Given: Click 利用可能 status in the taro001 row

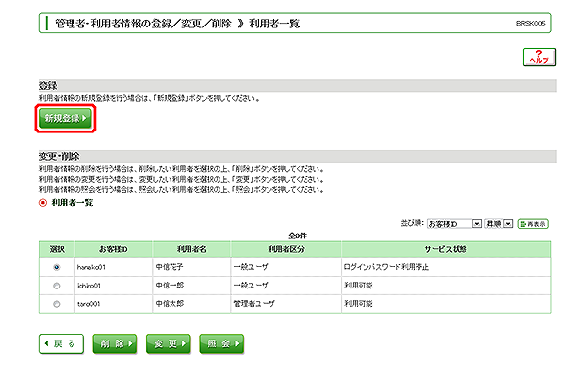Looking at the screenshot, I should (x=359, y=304).
